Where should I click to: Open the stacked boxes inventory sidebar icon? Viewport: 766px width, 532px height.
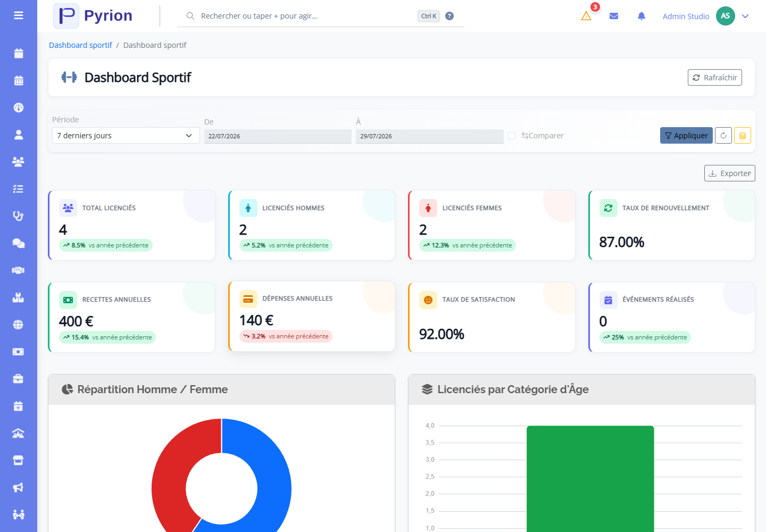(x=19, y=297)
